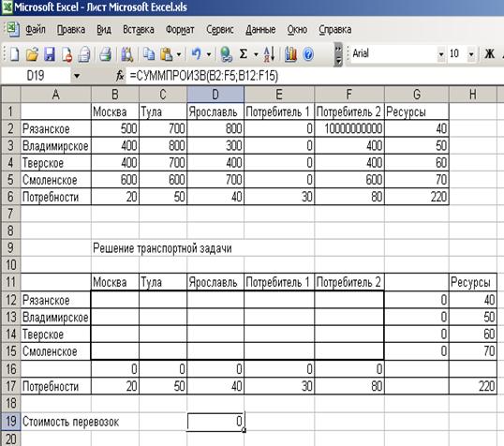The height and width of the screenshot is (446, 504).
Task: Select cell 'Стоимость перевозок' in row 19
Action: click(70, 422)
